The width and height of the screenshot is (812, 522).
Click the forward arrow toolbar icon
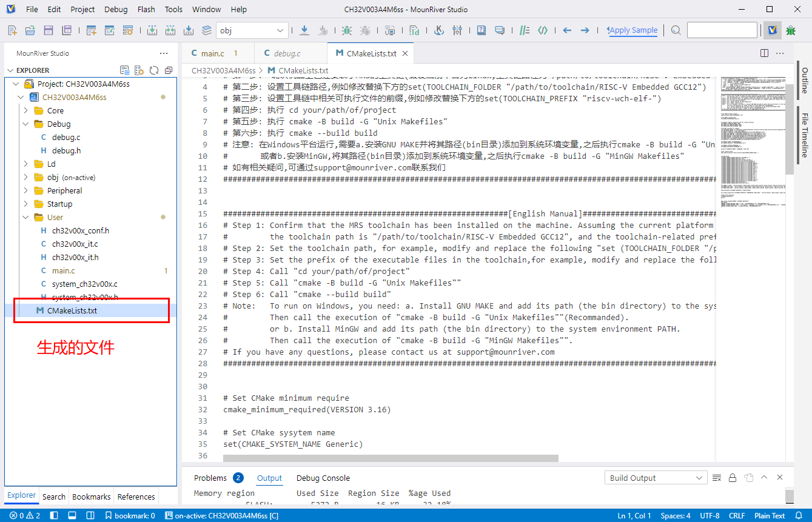585,30
